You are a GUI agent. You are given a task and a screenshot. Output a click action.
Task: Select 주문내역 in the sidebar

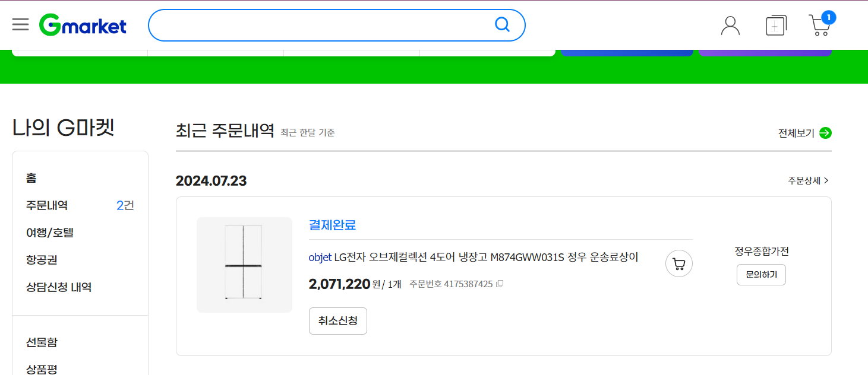(x=47, y=205)
